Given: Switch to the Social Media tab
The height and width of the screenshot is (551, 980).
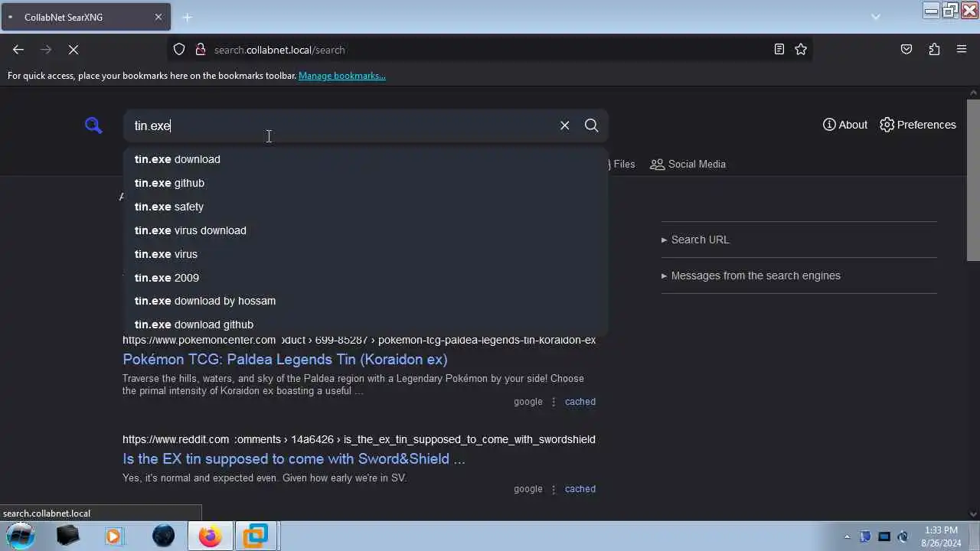Looking at the screenshot, I should coord(688,164).
